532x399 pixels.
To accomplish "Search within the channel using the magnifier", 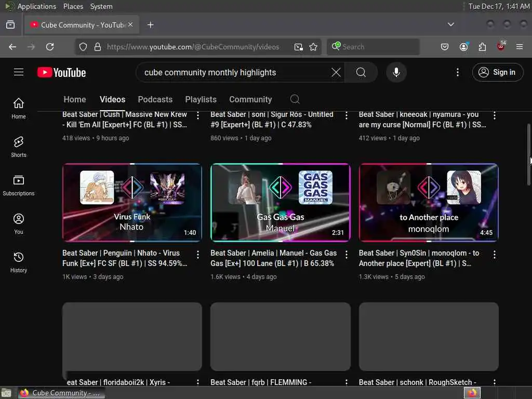I will coord(295,99).
